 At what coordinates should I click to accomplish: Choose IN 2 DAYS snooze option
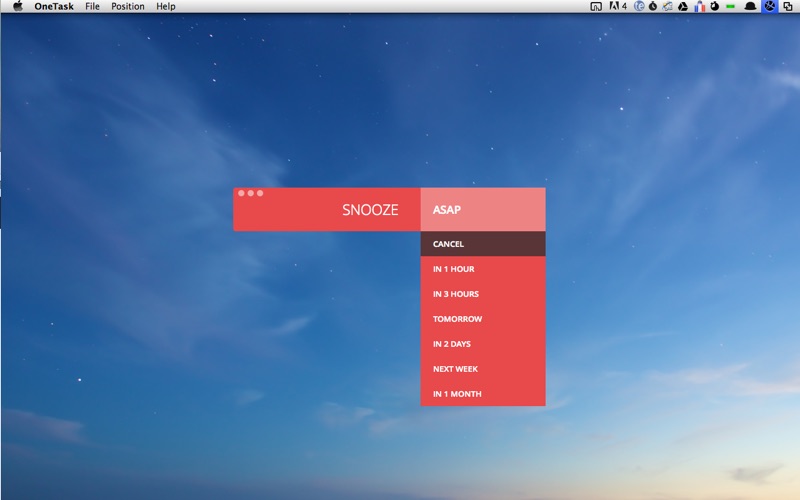click(x=483, y=344)
